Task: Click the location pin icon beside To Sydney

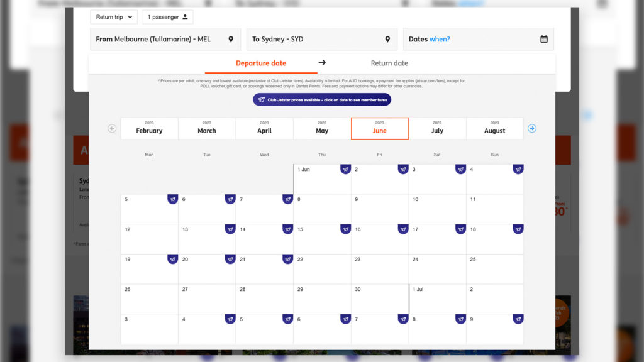Action: click(388, 39)
